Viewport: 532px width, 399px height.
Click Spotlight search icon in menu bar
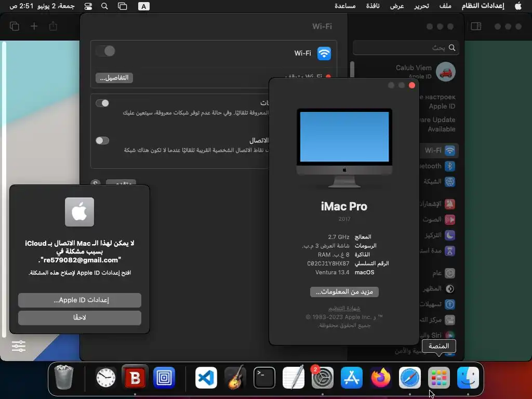click(x=104, y=6)
